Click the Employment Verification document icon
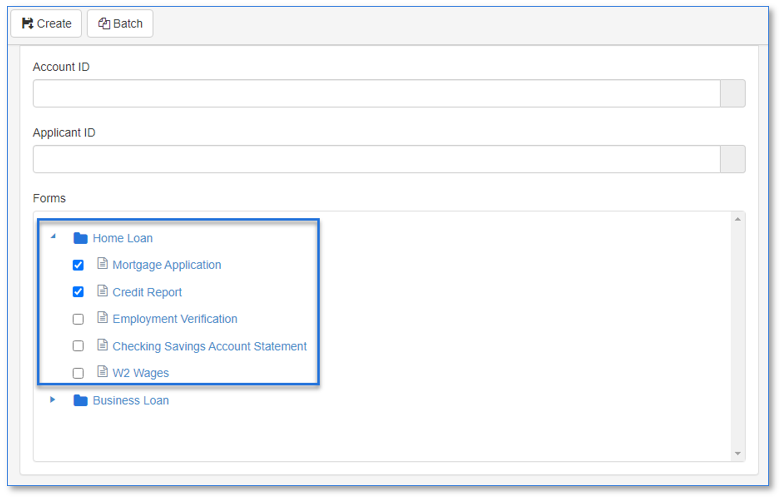The height and width of the screenshot is (503, 781). tap(102, 317)
